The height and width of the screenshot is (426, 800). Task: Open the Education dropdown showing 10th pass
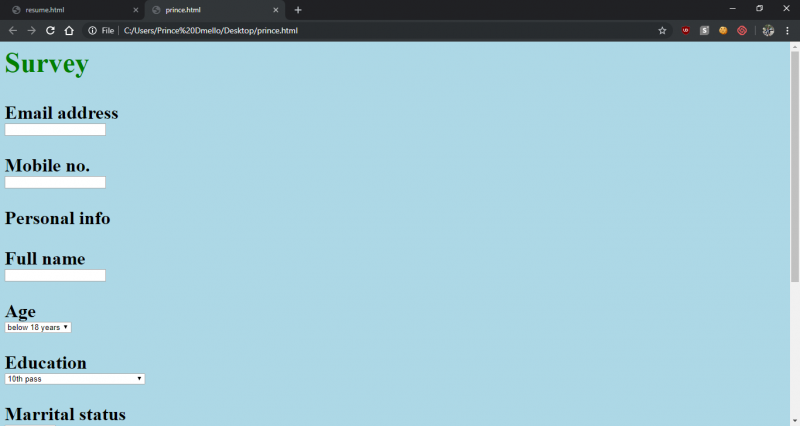pos(74,379)
